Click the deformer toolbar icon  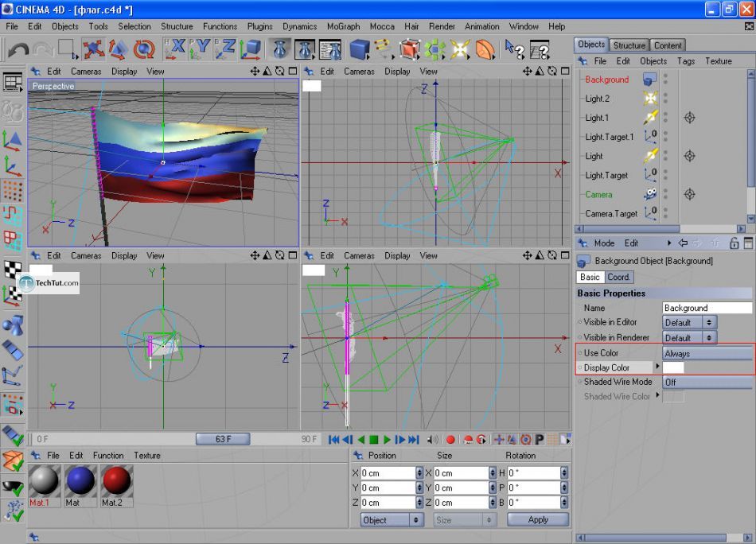click(485, 49)
